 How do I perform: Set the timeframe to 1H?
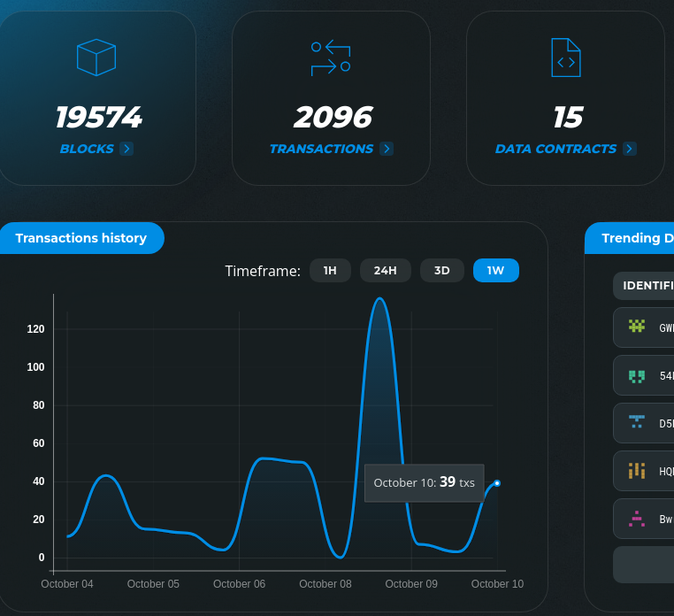[x=330, y=271]
